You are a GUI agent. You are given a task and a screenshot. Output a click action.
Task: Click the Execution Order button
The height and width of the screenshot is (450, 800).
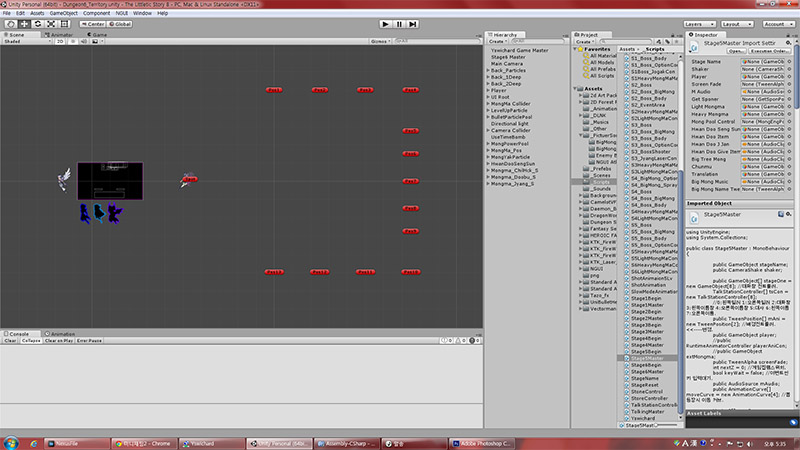pos(769,51)
